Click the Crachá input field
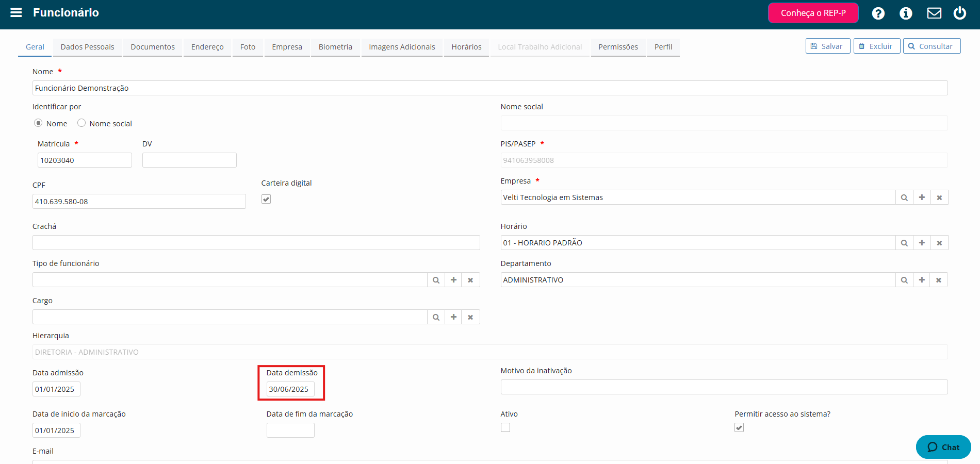Image resolution: width=980 pixels, height=464 pixels. 256,243
